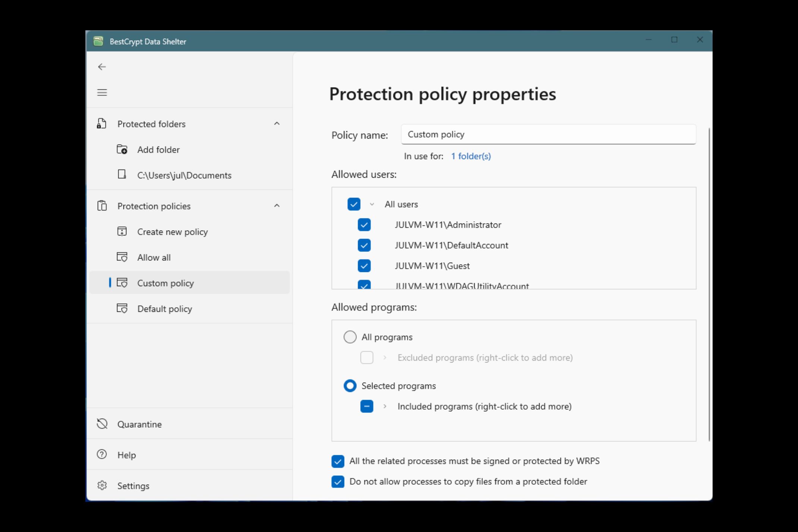Click the Add folder plus icon
798x532 pixels.
[122, 149]
